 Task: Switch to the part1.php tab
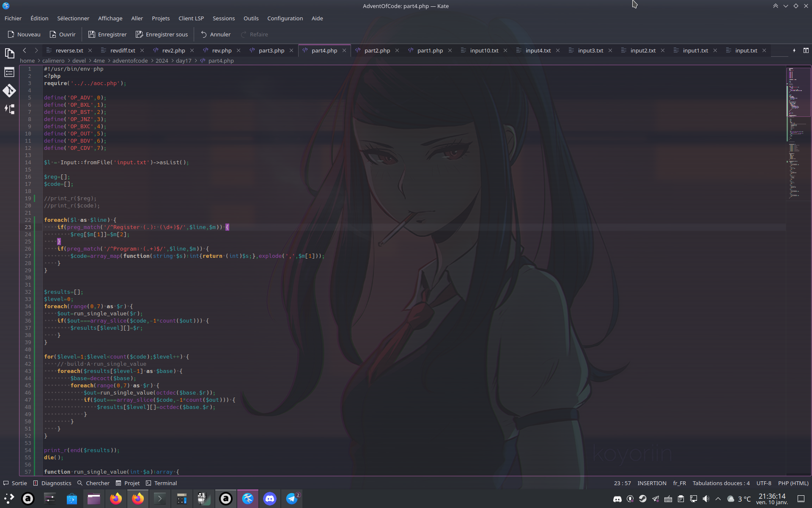pos(430,50)
